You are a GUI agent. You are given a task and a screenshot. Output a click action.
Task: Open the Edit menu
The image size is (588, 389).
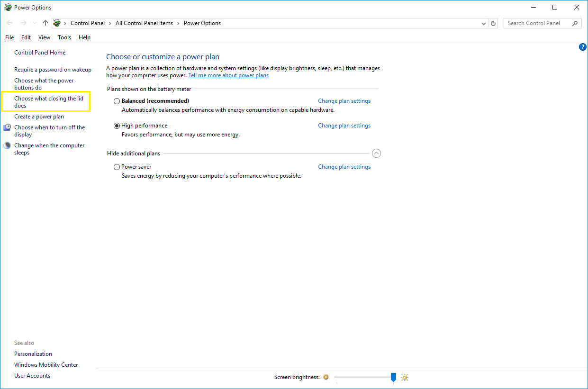point(26,37)
